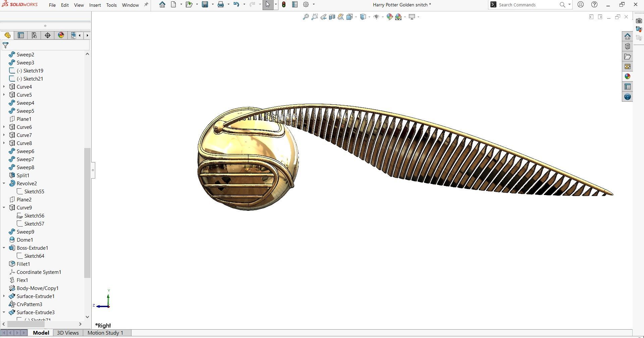Click the filter funnel icon in feature tree
The image size is (644, 338).
[x=6, y=45]
